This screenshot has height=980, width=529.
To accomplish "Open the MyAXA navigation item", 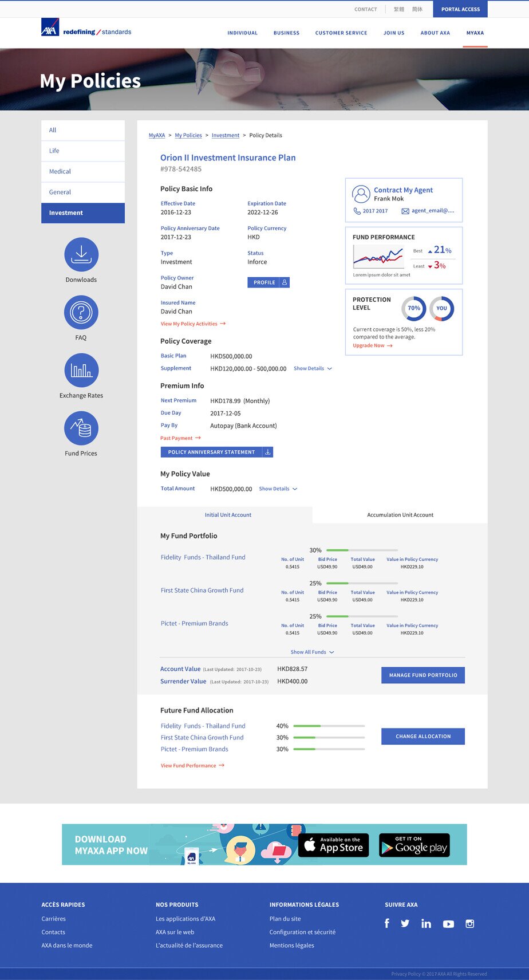I will point(475,33).
